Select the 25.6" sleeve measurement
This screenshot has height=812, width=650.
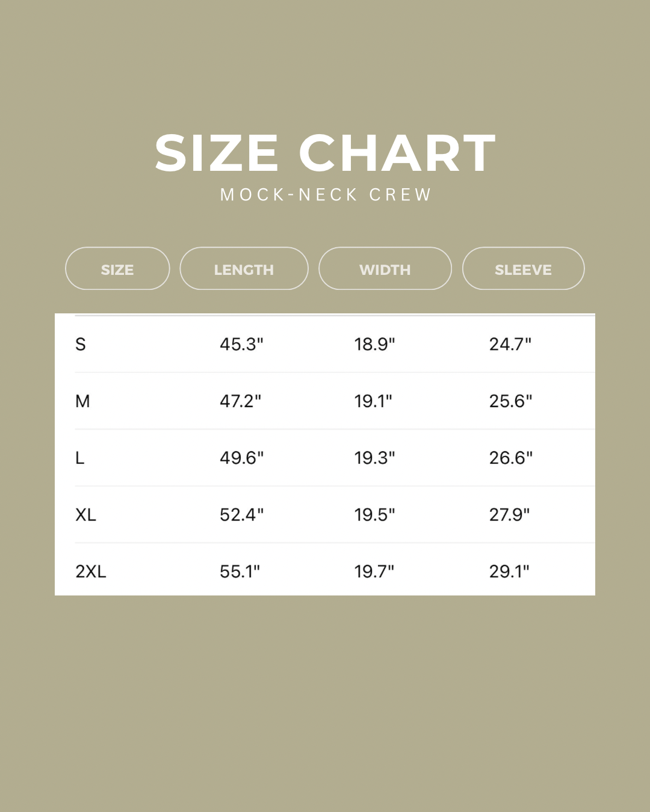tap(510, 401)
